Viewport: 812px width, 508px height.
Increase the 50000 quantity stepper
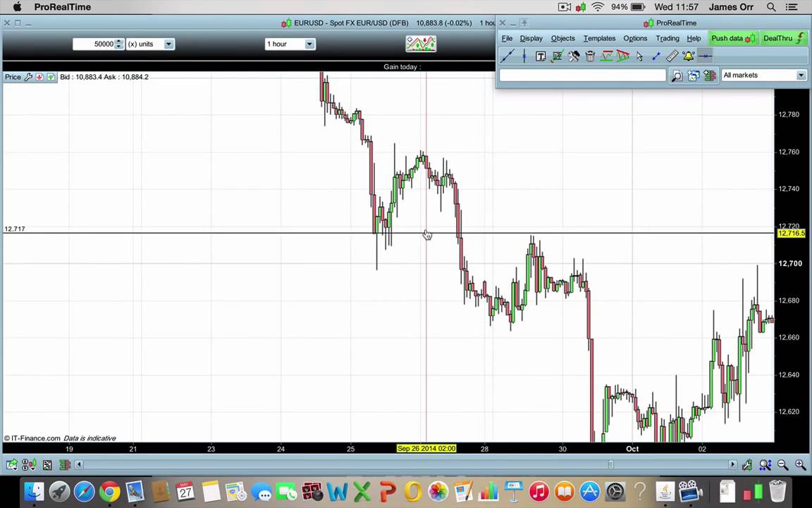click(x=119, y=42)
